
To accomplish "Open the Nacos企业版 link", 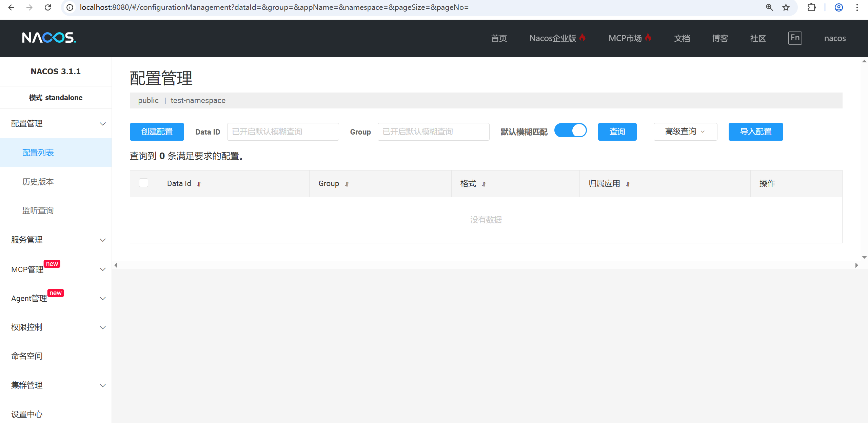I will (557, 38).
